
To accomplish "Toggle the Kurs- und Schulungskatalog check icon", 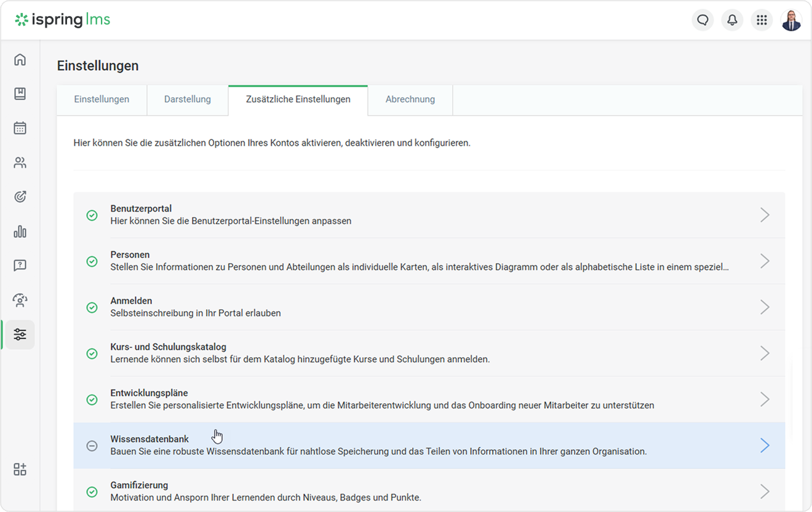I will pos(92,353).
